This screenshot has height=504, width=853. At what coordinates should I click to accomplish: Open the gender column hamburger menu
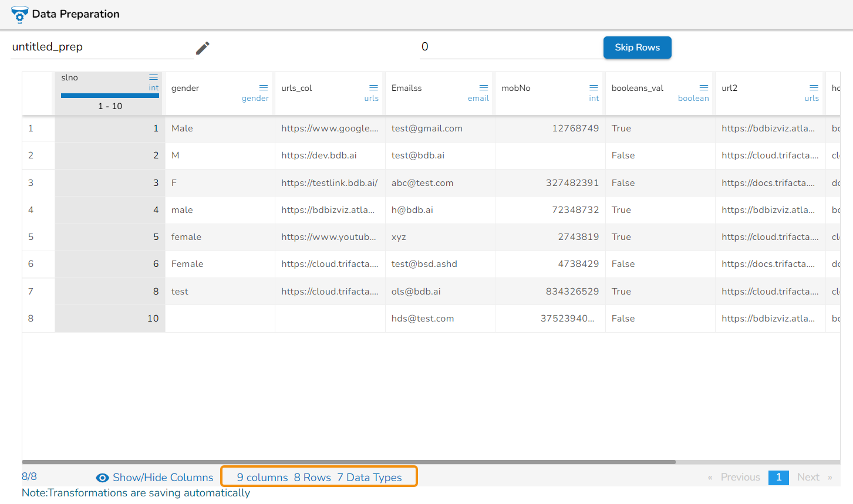264,88
